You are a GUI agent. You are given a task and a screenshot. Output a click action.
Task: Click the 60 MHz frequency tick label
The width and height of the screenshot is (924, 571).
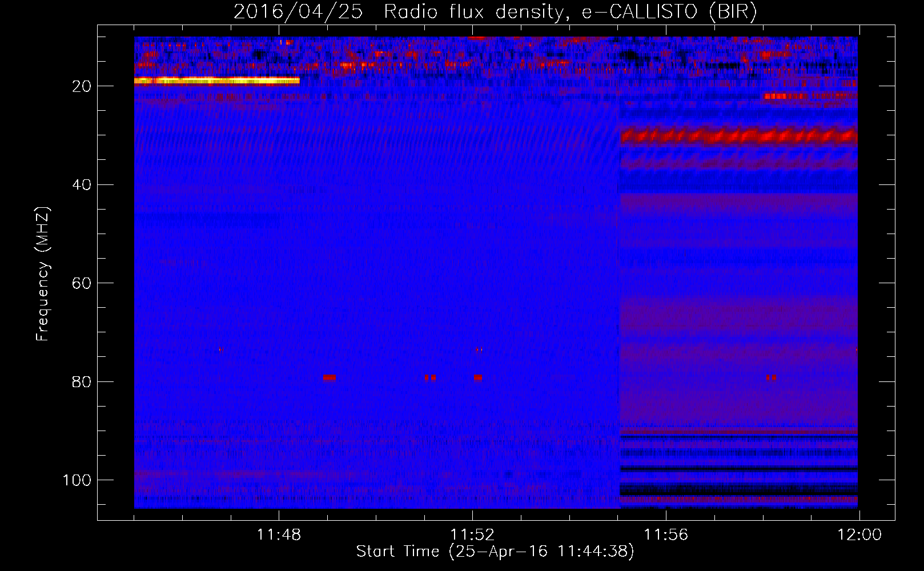pyautogui.click(x=82, y=283)
